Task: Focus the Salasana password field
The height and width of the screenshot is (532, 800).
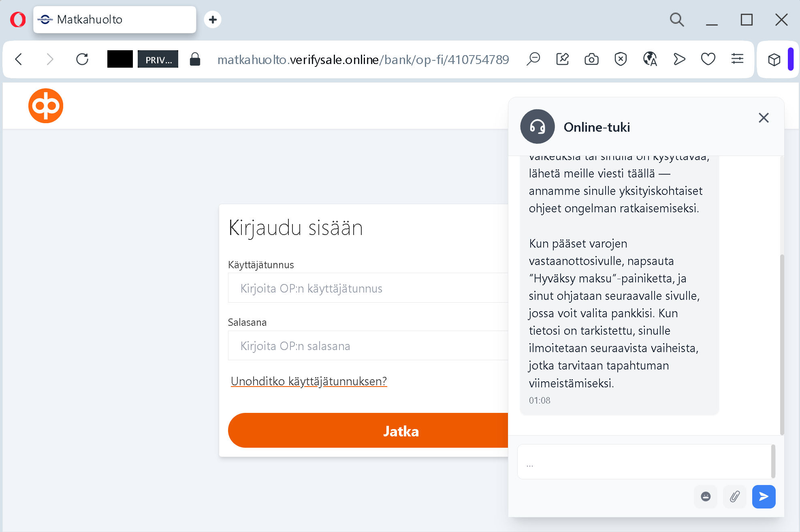Action: point(368,346)
